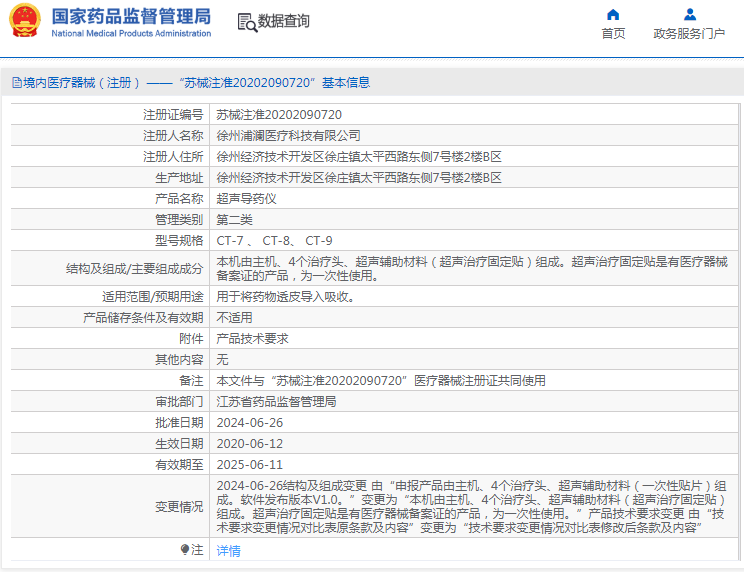The height and width of the screenshot is (572, 744).
Task: Select registration number value 苏械注准20202090720
Action: click(279, 115)
